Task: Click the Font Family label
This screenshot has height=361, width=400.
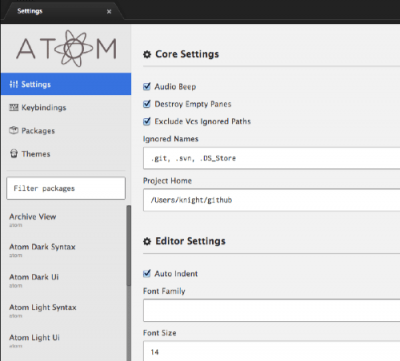Action: 164,291
